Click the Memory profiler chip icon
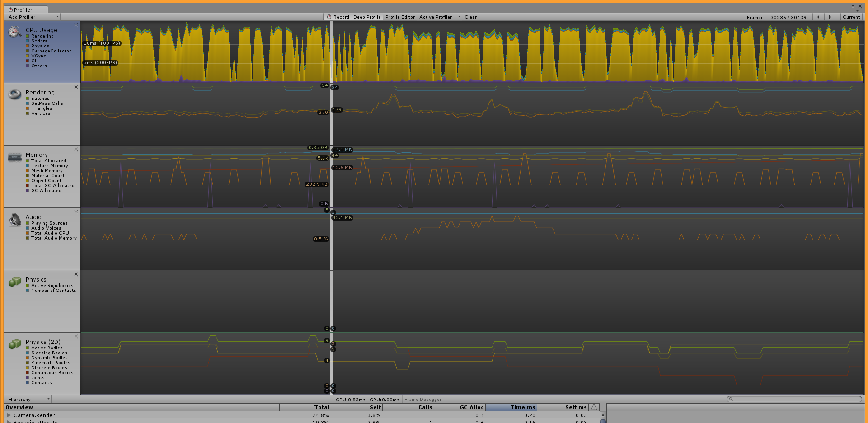This screenshot has height=423, width=868. [x=15, y=157]
